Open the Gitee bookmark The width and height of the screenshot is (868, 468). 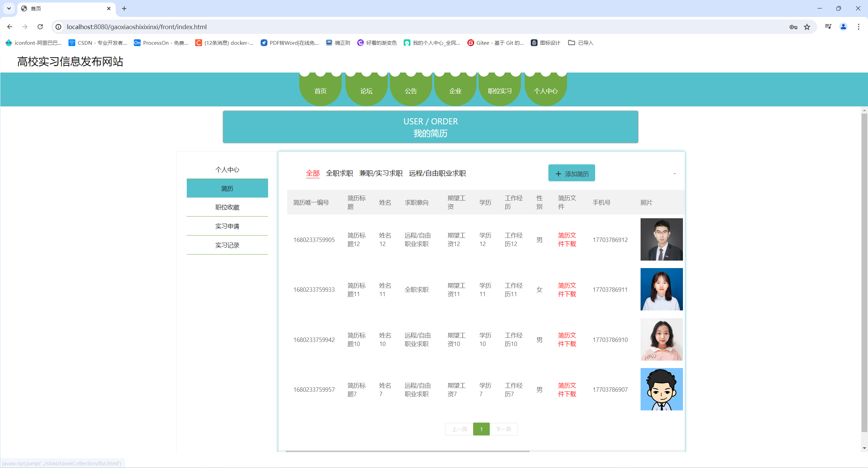coord(496,43)
